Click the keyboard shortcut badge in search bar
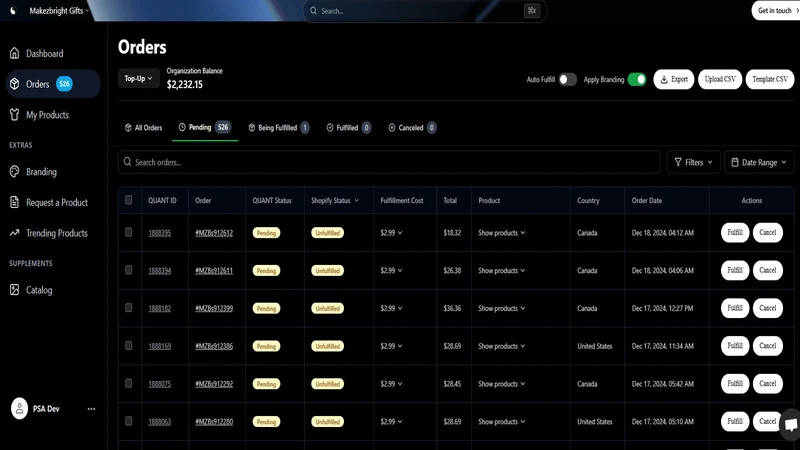 [532, 11]
